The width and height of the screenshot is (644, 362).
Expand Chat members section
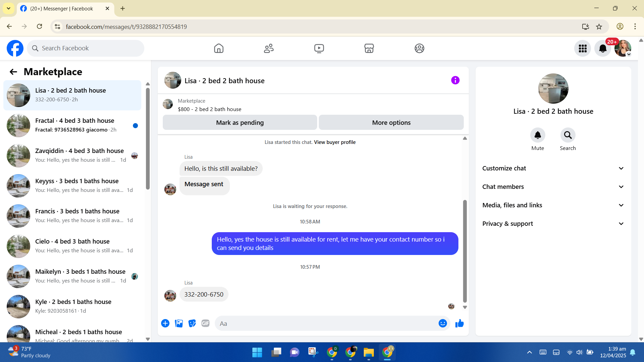click(x=553, y=187)
